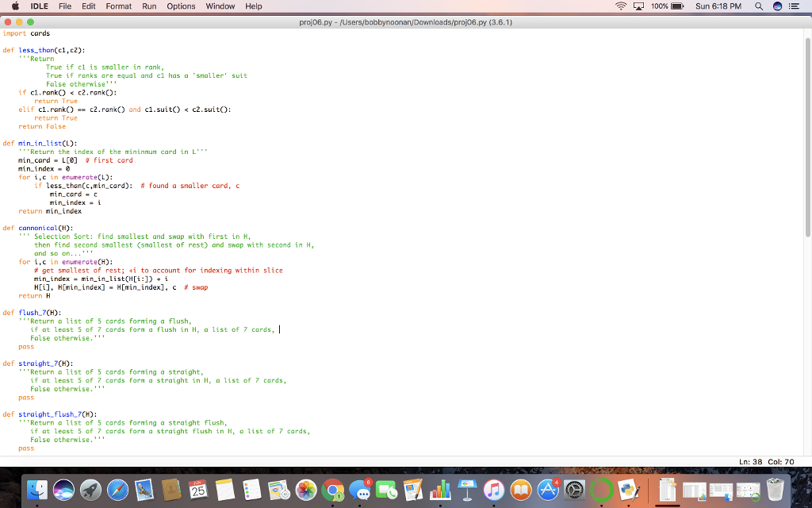
Task: Launch Google Chrome from the dock
Action: coord(334,491)
